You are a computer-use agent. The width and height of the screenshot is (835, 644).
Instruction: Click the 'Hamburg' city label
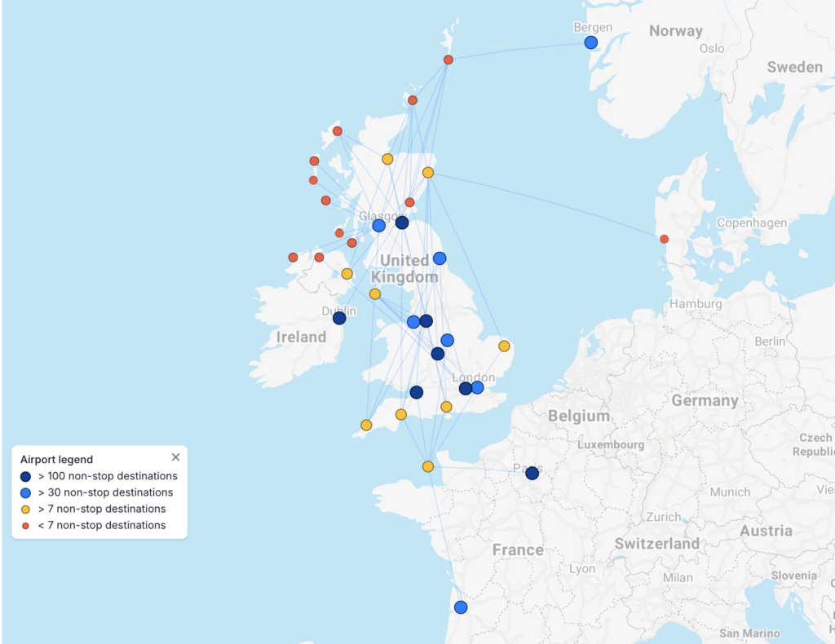point(696,304)
